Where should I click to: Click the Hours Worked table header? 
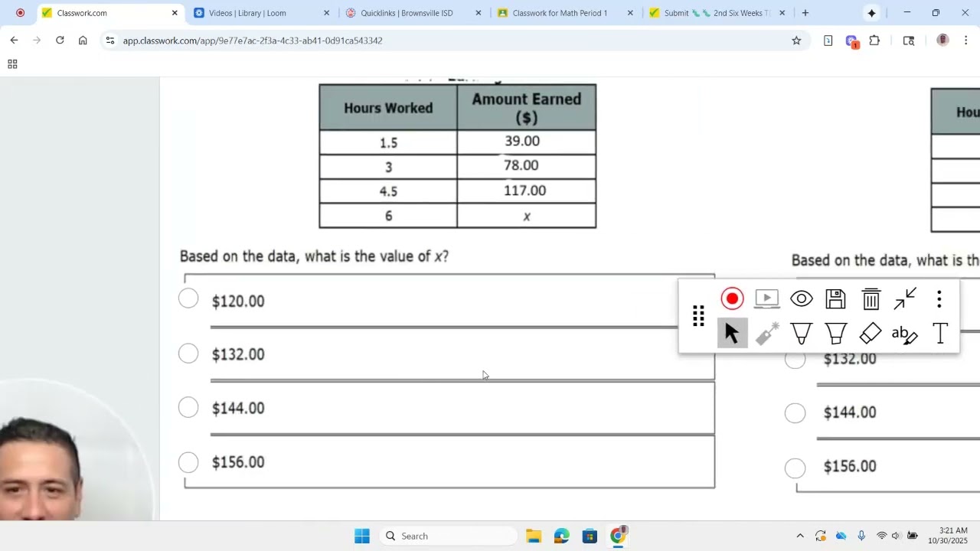388,108
